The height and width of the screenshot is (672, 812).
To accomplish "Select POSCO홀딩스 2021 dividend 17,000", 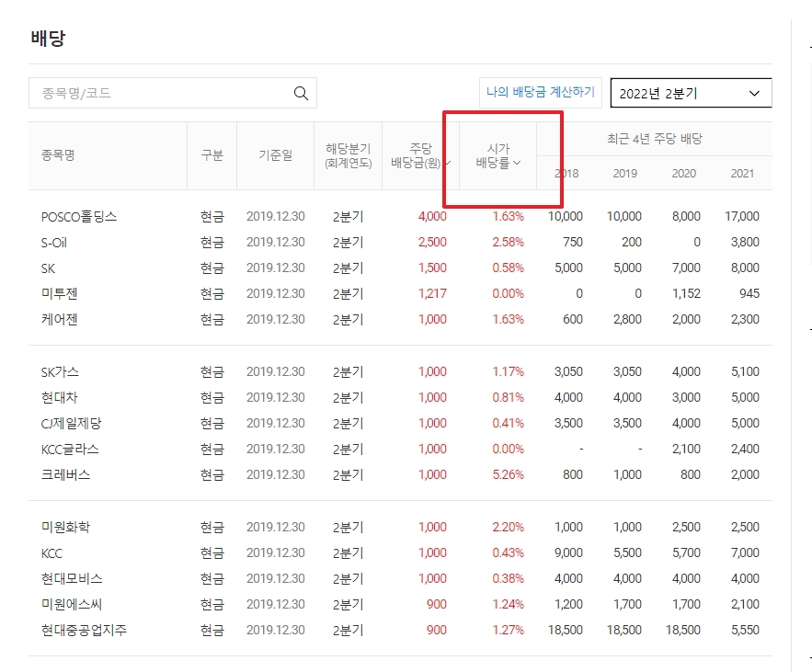I will 742,216.
